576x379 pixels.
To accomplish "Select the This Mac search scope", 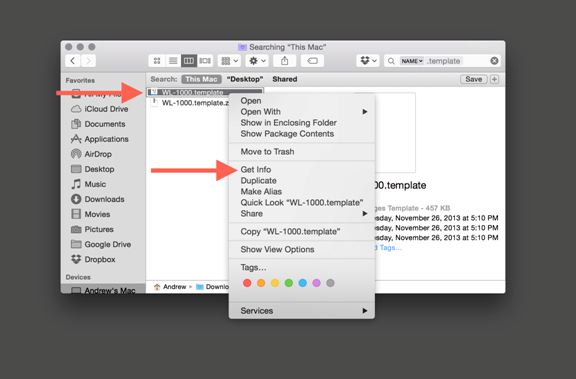I will click(201, 79).
